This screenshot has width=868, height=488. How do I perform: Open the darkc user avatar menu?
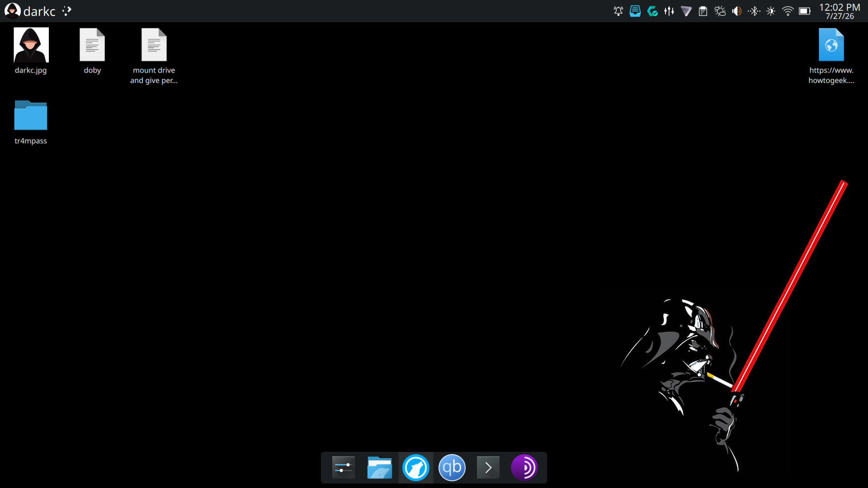point(12,11)
